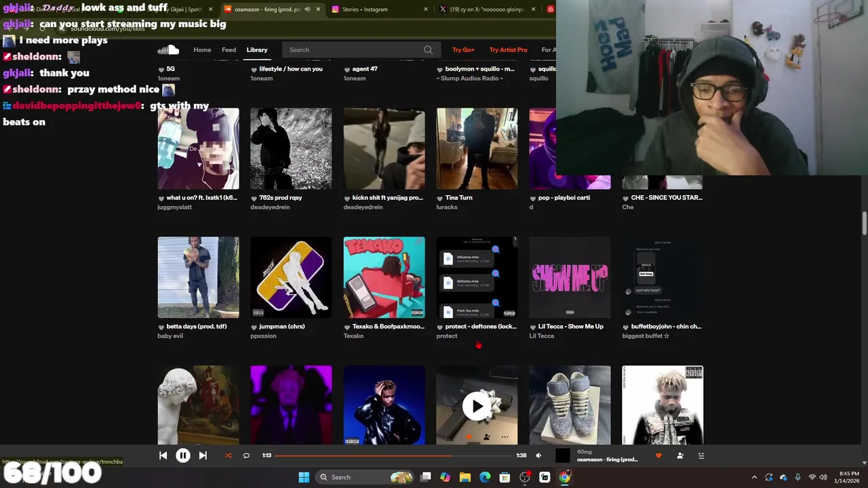Open artist juggmyslatt profile link
The image size is (868, 488).
pos(174,207)
